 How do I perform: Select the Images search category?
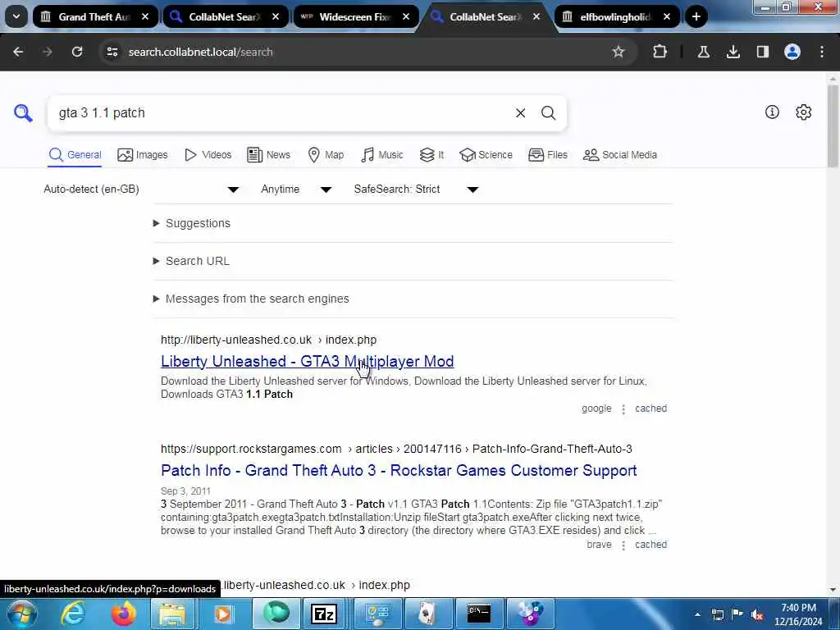click(x=143, y=155)
